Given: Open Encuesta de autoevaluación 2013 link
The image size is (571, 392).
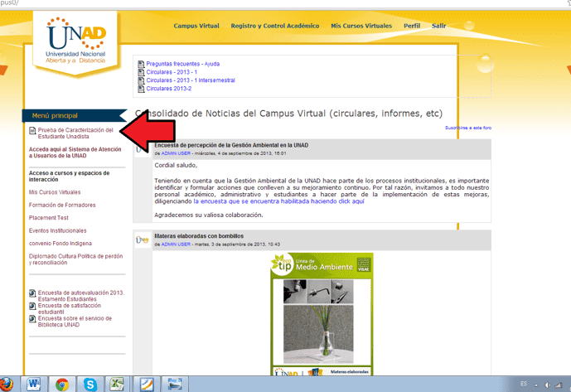Looking at the screenshot, I should (x=81, y=296).
